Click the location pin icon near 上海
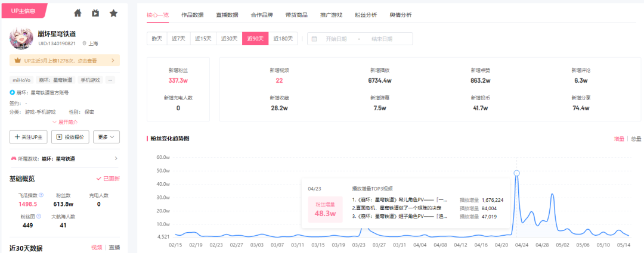 coord(84,43)
